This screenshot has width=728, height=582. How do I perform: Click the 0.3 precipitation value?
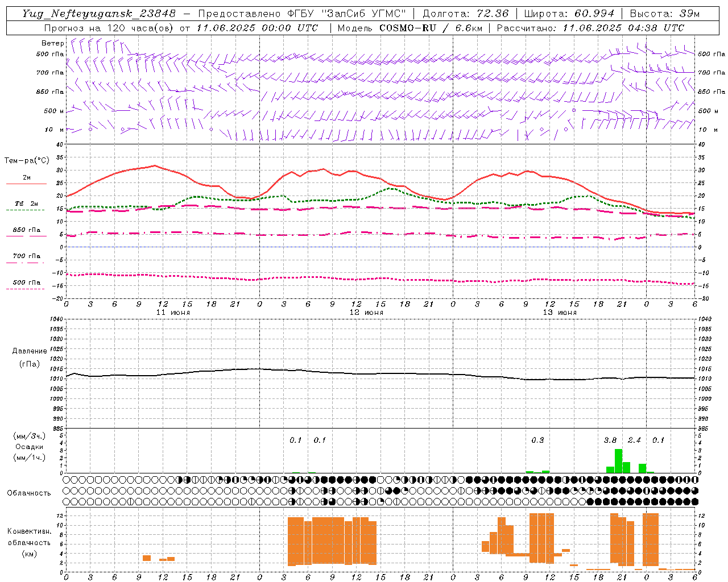[537, 440]
